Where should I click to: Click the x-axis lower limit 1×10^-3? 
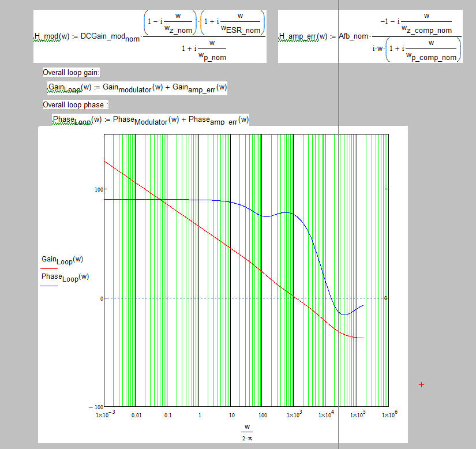(106, 414)
